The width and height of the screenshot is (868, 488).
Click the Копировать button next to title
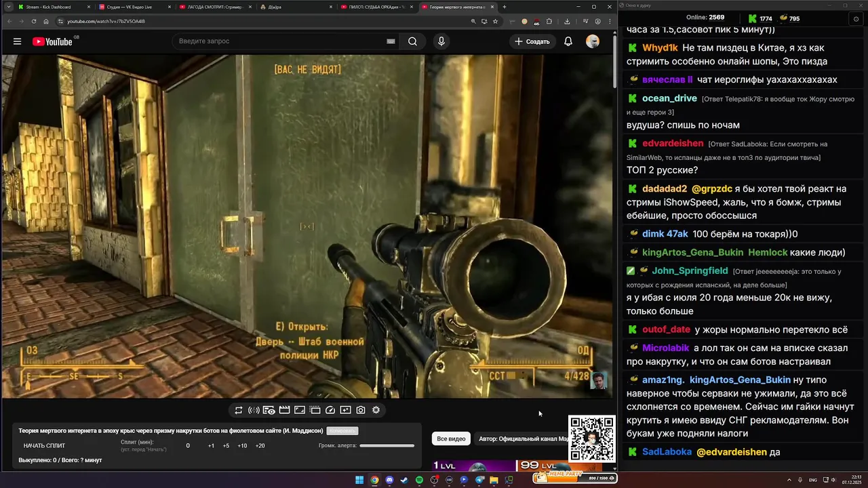coord(342,431)
